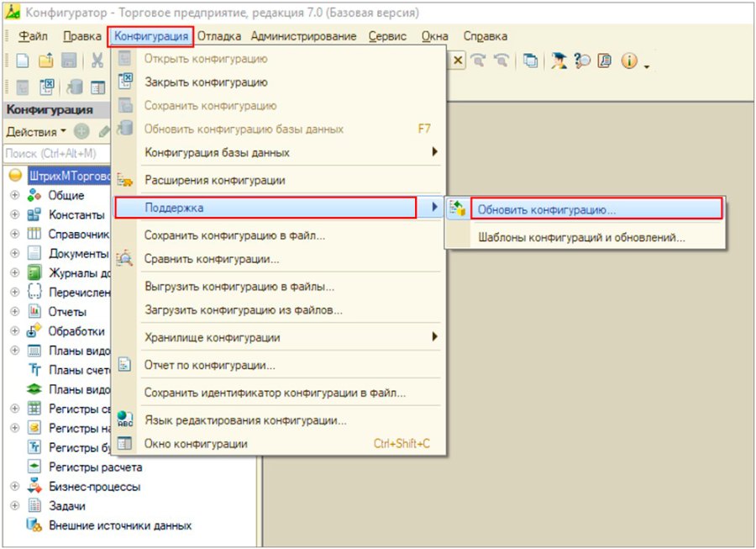Click the overlapping windows toolbar icon
756x549 pixels.
coord(530,61)
